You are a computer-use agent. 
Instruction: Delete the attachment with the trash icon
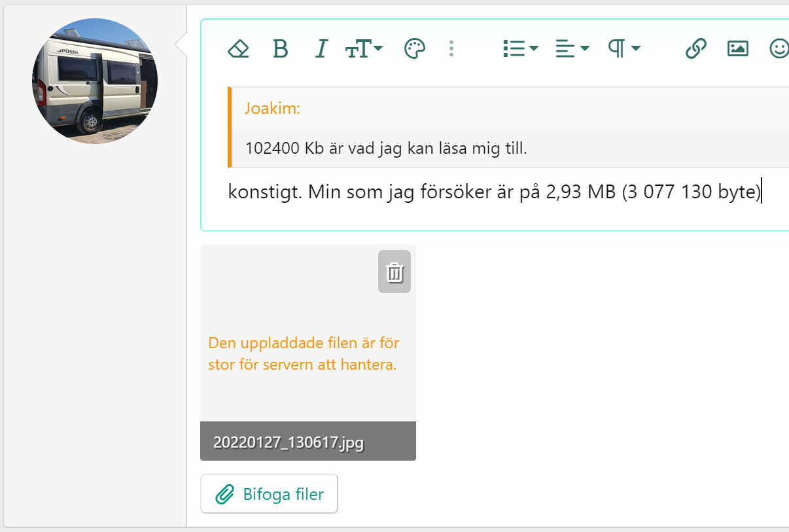[394, 272]
